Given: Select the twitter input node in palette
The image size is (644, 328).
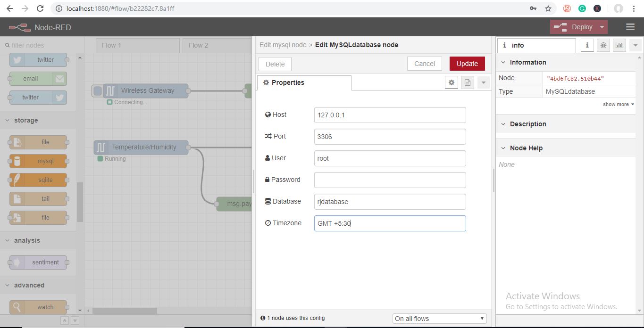Looking at the screenshot, I should (x=38, y=59).
